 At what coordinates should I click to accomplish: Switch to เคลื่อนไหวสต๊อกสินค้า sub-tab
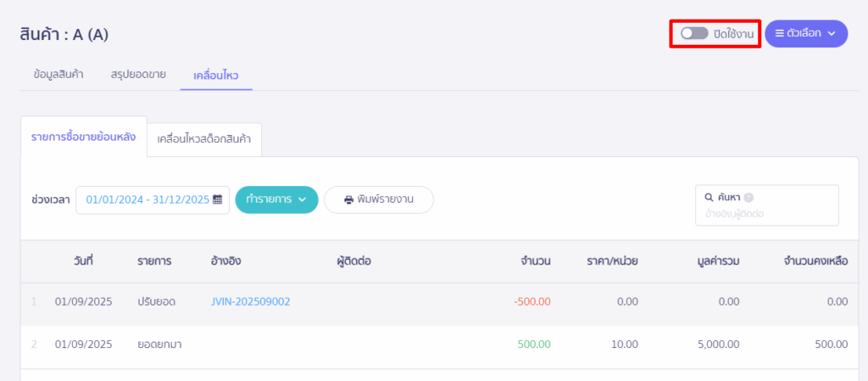coord(204,137)
